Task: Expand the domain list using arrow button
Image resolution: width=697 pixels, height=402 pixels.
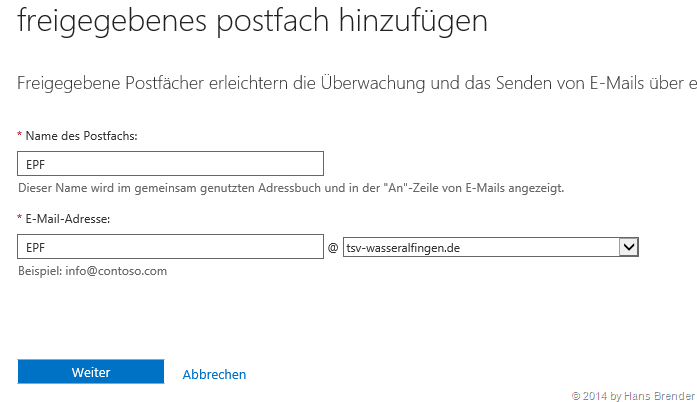Action: pyautogui.click(x=629, y=246)
